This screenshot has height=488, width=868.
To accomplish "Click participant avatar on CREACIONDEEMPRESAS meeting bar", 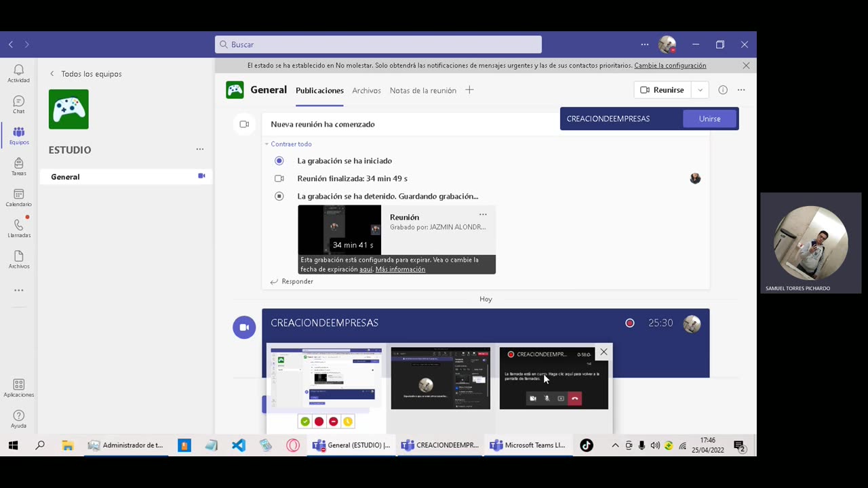I will click(x=692, y=323).
